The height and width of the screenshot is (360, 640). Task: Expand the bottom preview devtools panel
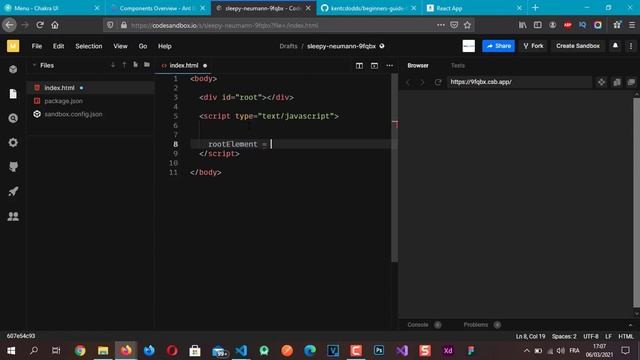coord(631,325)
